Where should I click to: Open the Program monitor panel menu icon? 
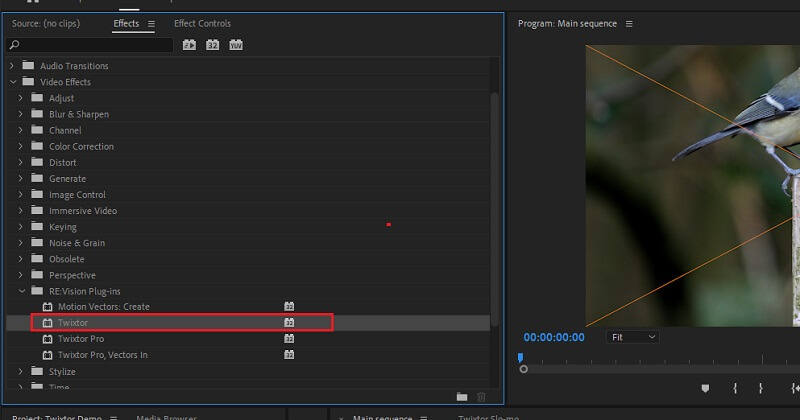tap(628, 24)
